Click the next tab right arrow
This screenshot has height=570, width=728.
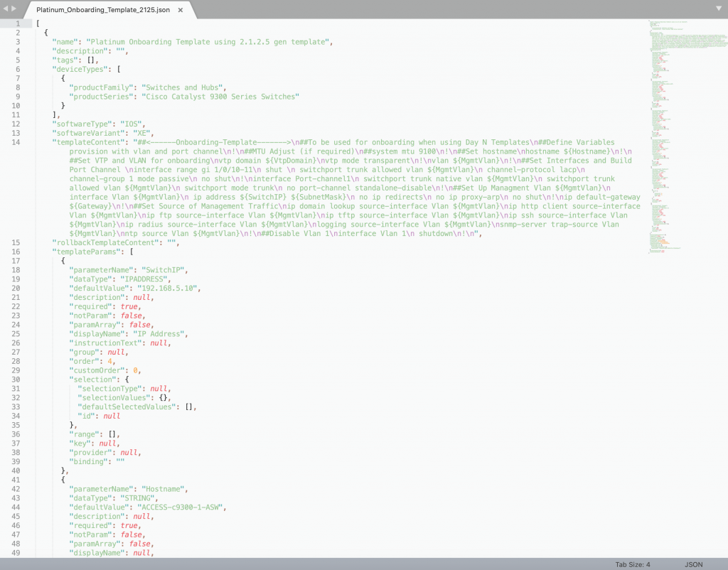(15, 8)
